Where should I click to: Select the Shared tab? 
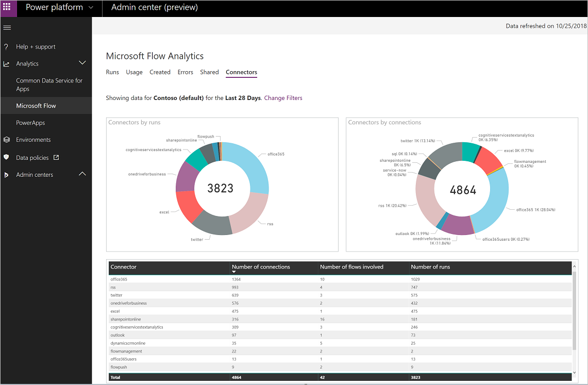coord(209,72)
